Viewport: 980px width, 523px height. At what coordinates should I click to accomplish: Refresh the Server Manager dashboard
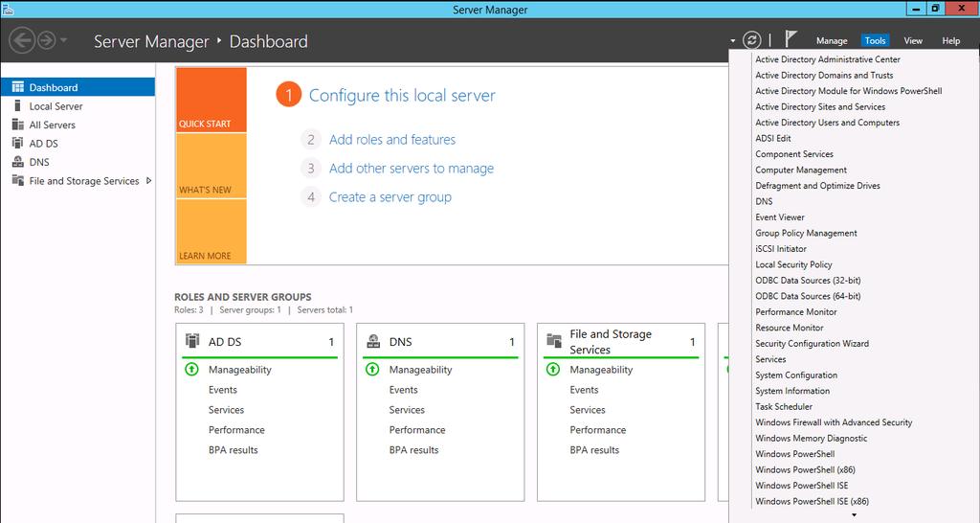click(x=752, y=40)
